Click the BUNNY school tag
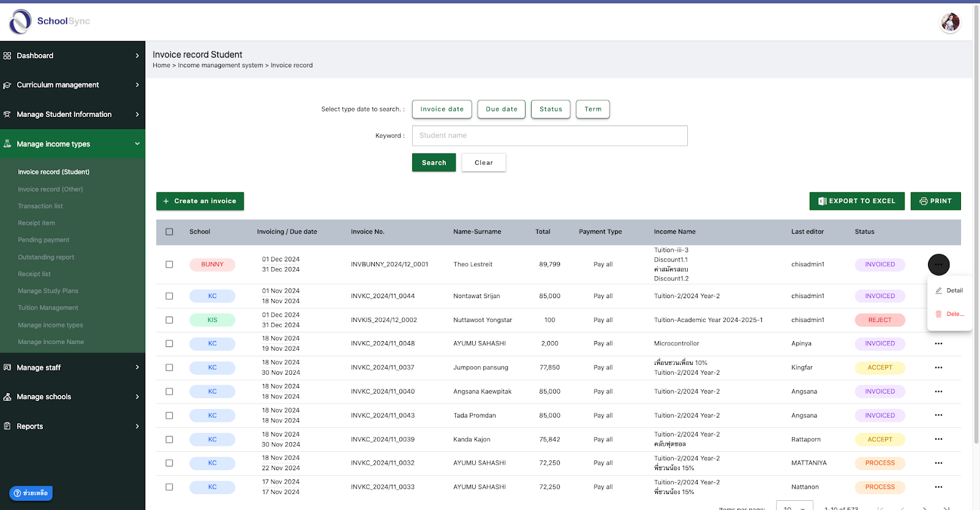 click(212, 264)
